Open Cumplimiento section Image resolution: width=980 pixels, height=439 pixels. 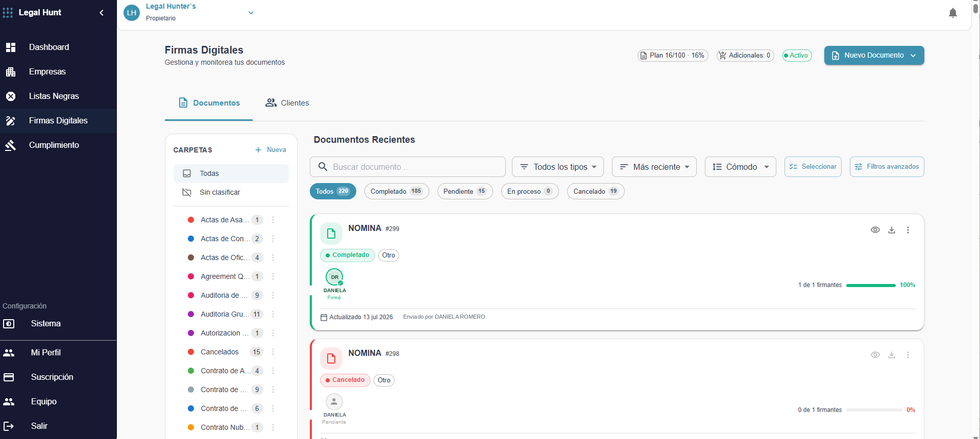[x=58, y=145]
